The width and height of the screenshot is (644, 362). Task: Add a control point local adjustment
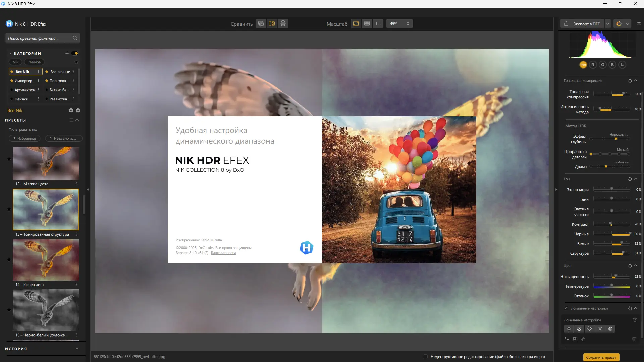(x=569, y=329)
